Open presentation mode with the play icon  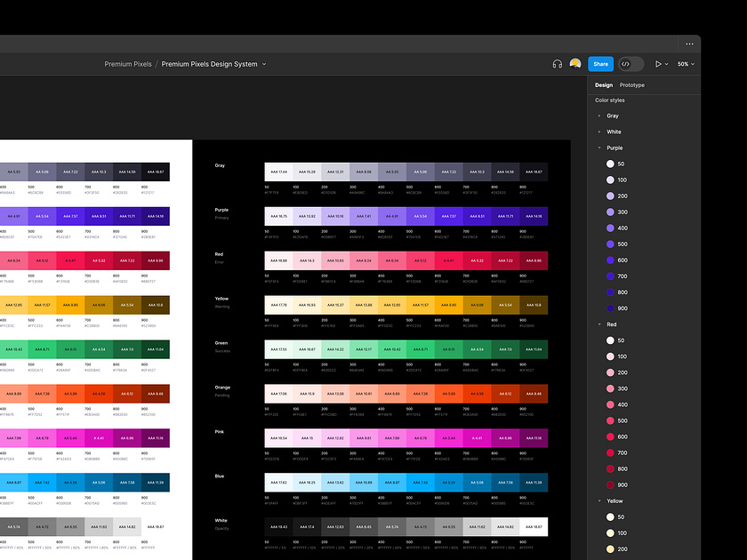click(x=658, y=63)
